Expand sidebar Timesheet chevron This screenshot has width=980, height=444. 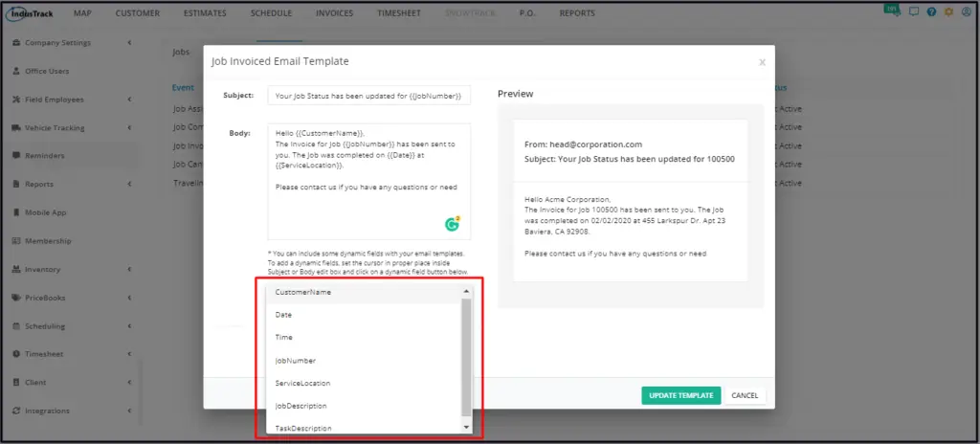tap(129, 354)
